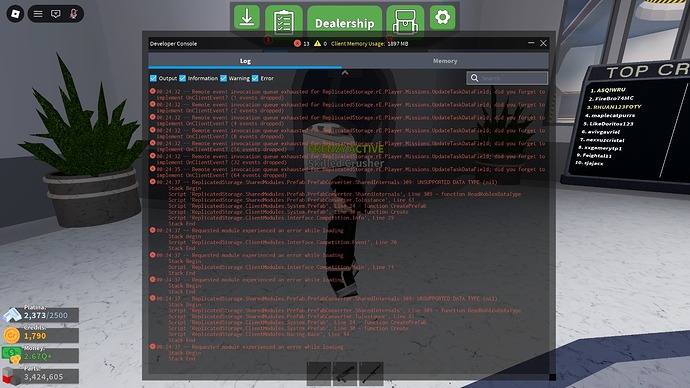Screen dimensions: 690x388
Task: Focus the console Search field
Action: pyautogui.click(x=507, y=78)
